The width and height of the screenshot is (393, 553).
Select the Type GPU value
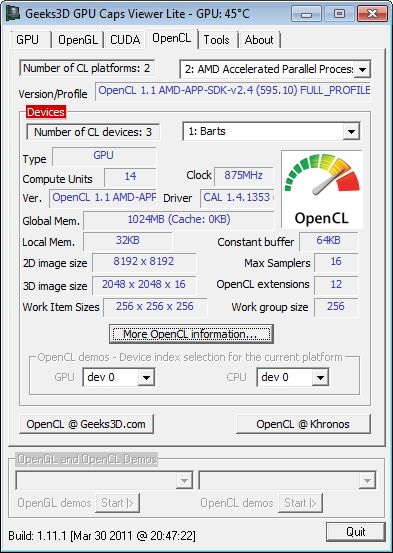[x=104, y=156]
